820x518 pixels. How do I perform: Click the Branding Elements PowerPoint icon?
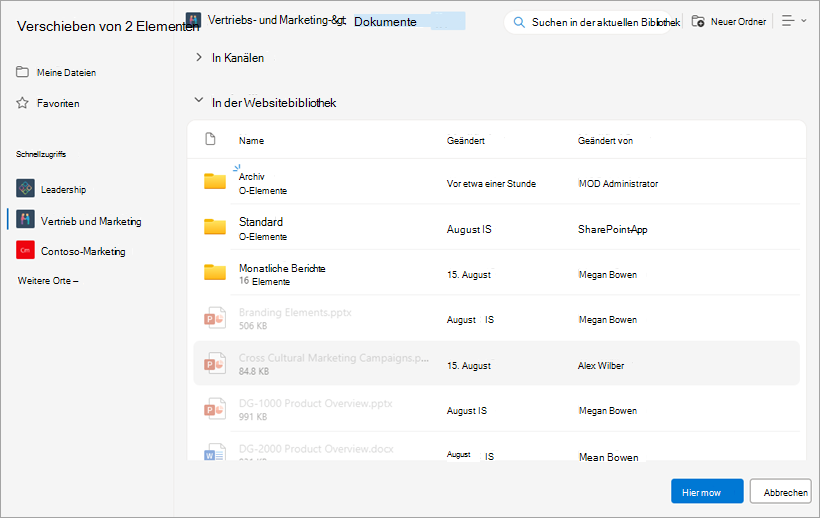click(x=214, y=318)
